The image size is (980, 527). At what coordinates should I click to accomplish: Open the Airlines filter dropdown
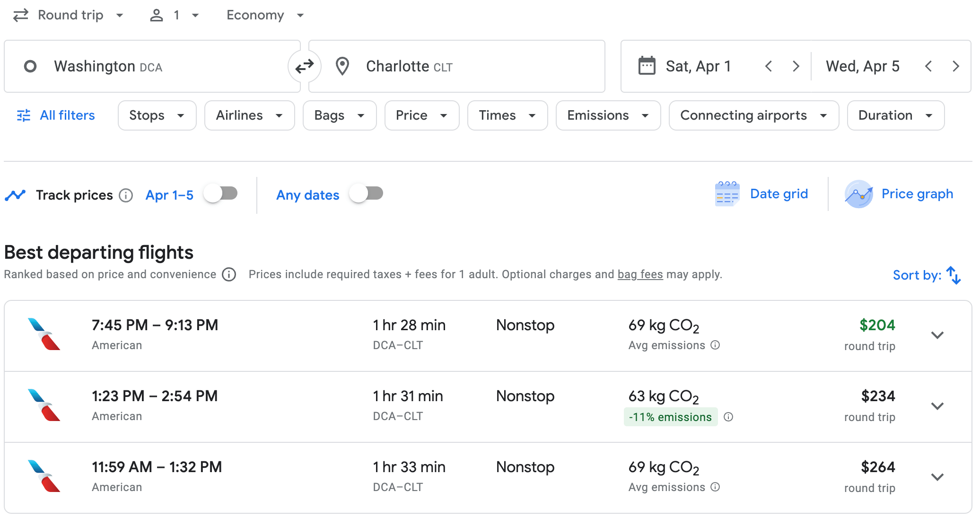click(250, 115)
